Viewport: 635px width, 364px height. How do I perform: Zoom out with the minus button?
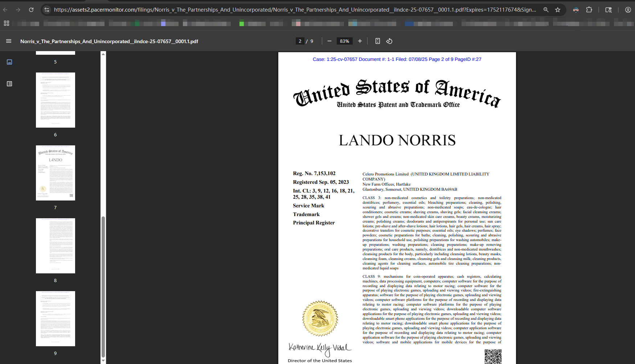[329, 41]
